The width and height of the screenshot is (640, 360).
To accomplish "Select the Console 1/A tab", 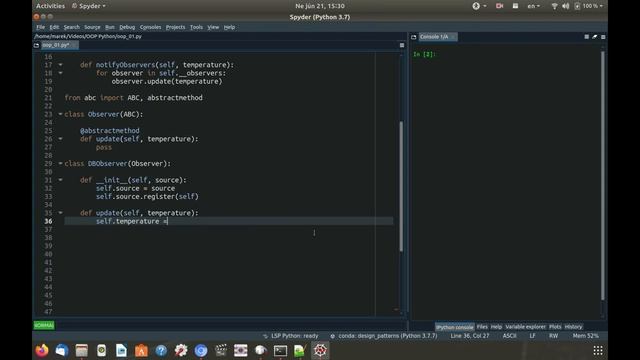I will (437, 37).
